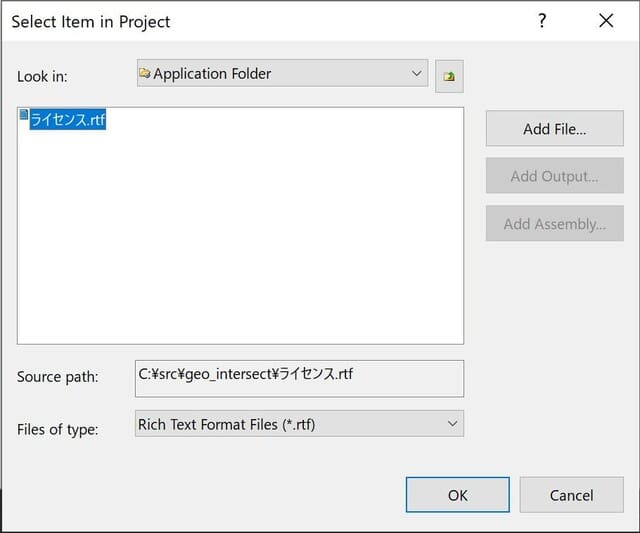Click the Add Assembly... button
Viewport: 640px width, 533px height.
pyautogui.click(x=554, y=223)
